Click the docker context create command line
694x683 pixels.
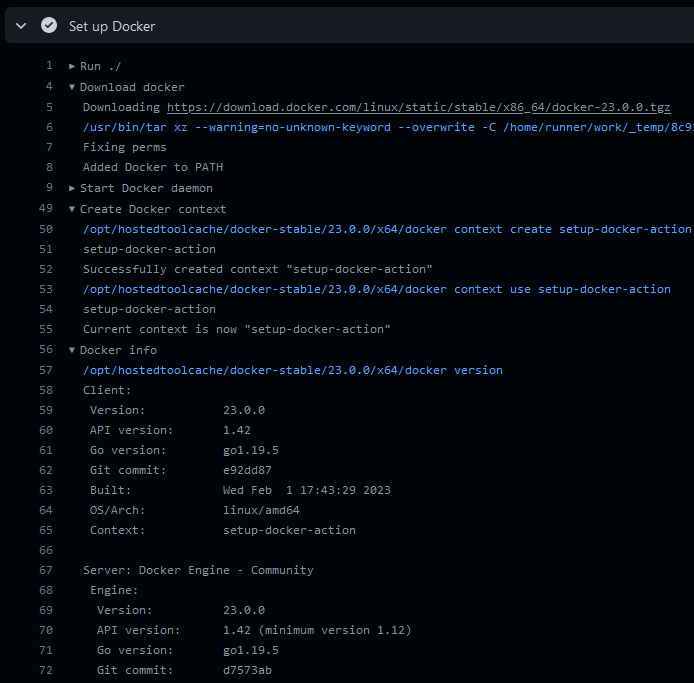pos(387,229)
